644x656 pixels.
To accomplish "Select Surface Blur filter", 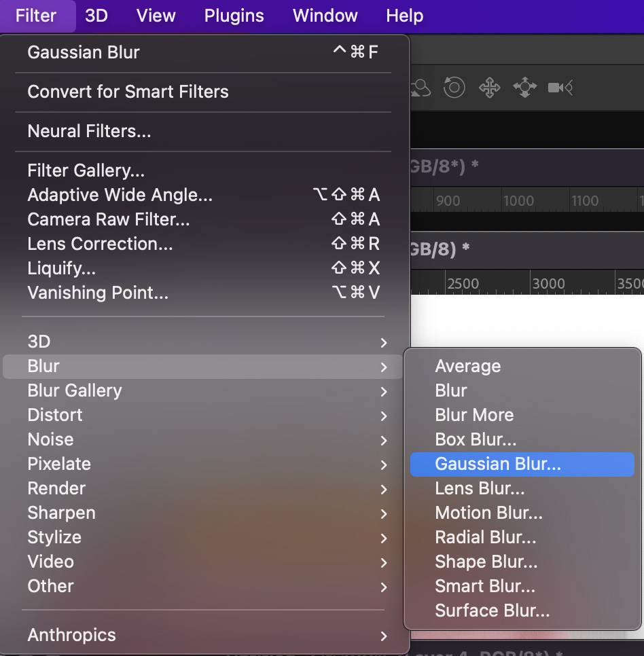I will click(x=522, y=611).
